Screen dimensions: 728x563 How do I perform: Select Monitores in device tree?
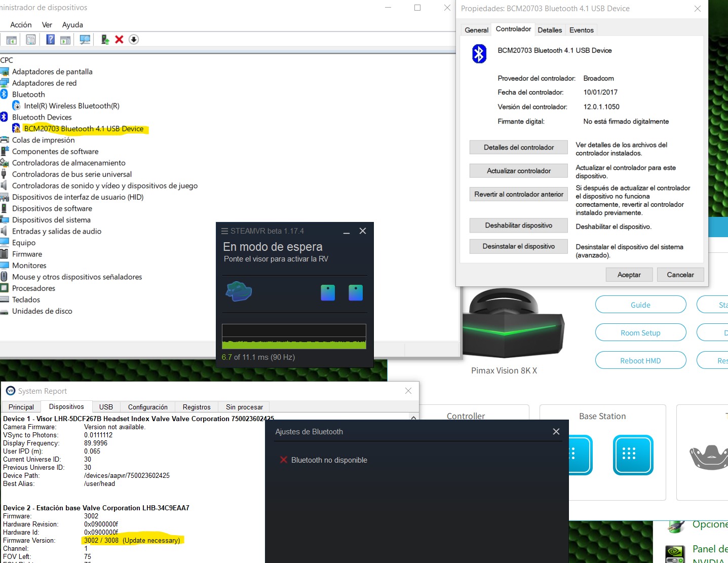29,266
